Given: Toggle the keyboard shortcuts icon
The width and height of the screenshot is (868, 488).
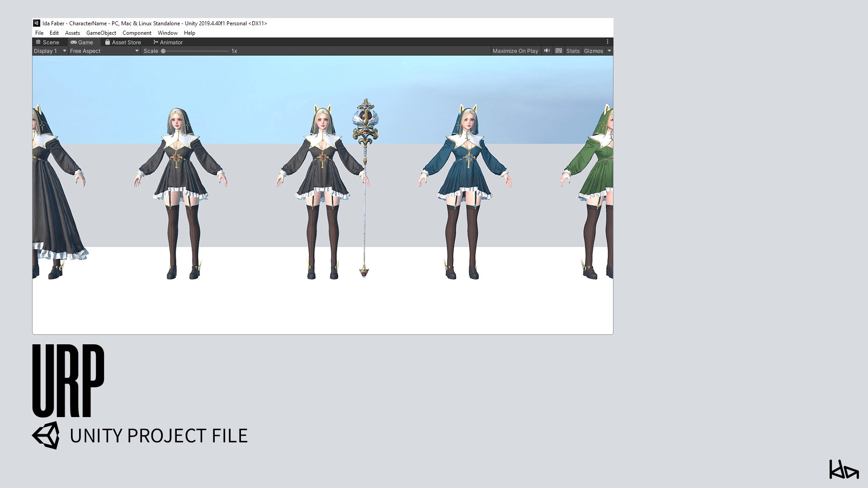Looking at the screenshot, I should click(559, 51).
